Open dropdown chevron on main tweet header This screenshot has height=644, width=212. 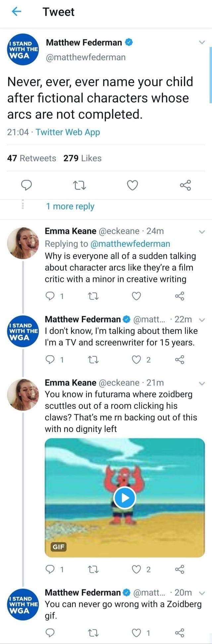[201, 42]
